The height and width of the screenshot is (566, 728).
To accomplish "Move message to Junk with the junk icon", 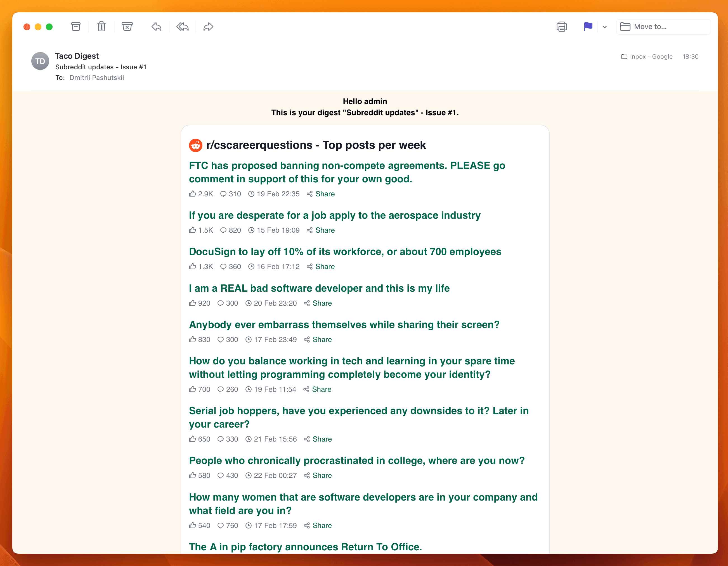I will pos(127,27).
